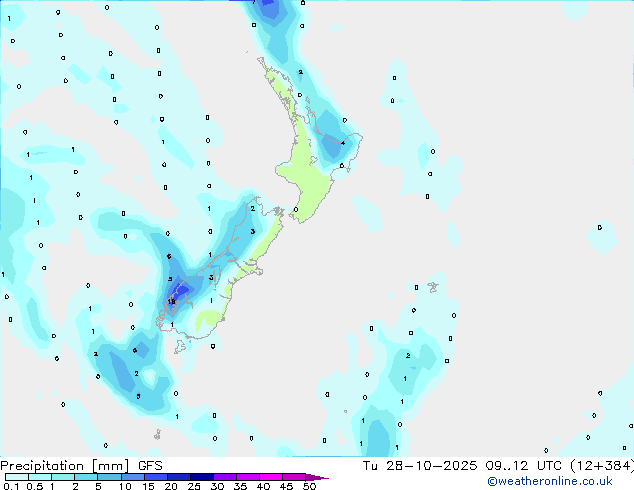This screenshot has width=634, height=490.
Task: Select the 30–35 mm purple legend cell
Action: coord(225,477)
